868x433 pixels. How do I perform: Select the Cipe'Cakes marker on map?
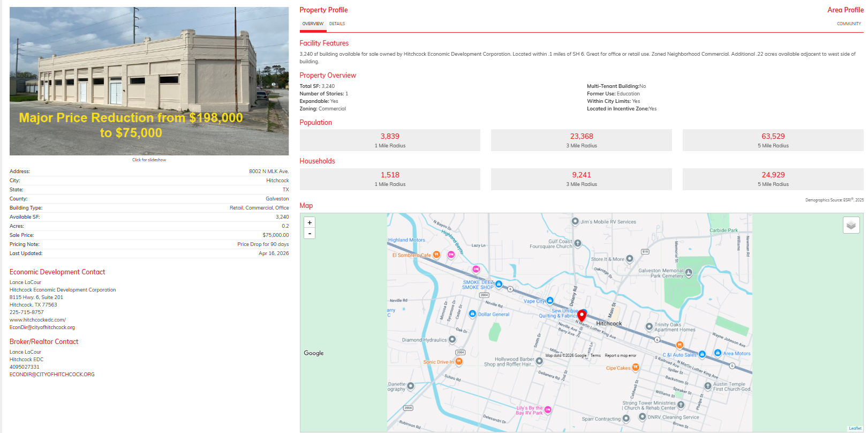pos(636,368)
